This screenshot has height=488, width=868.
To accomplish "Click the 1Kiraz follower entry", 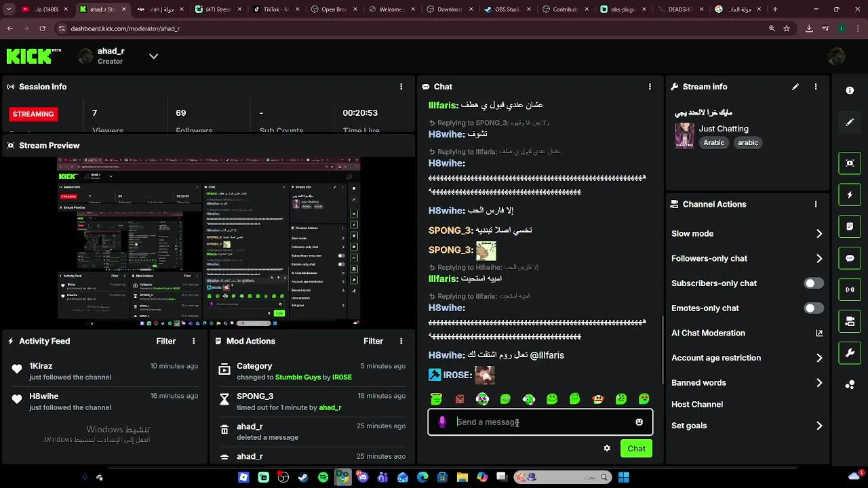I will click(104, 371).
